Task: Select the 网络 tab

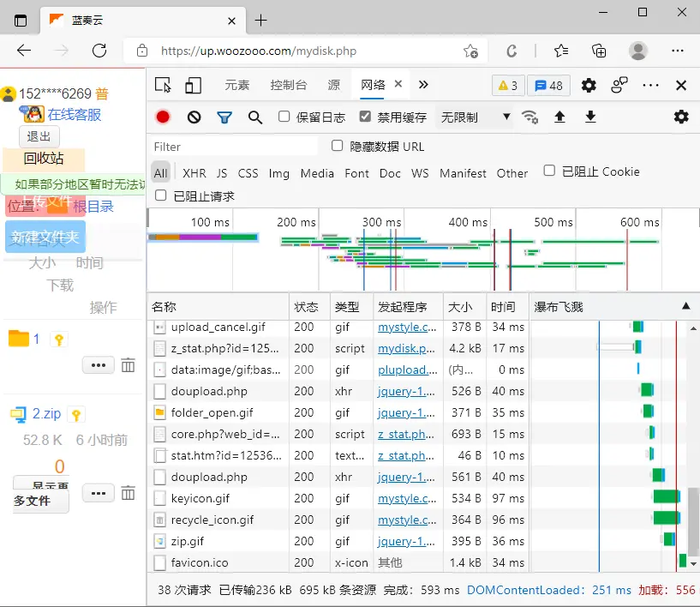Action: click(x=373, y=85)
